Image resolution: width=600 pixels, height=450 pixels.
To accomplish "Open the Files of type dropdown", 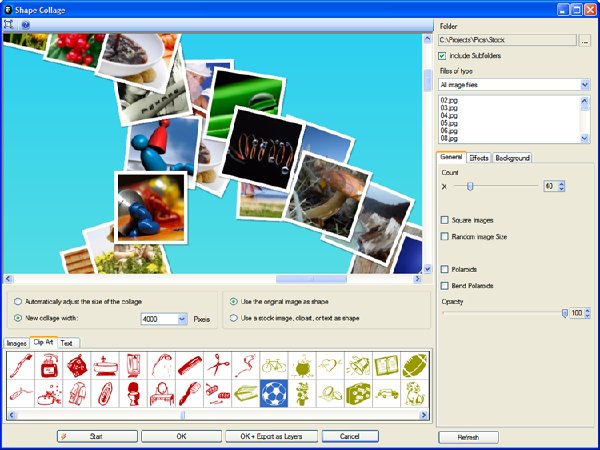I will tap(585, 85).
